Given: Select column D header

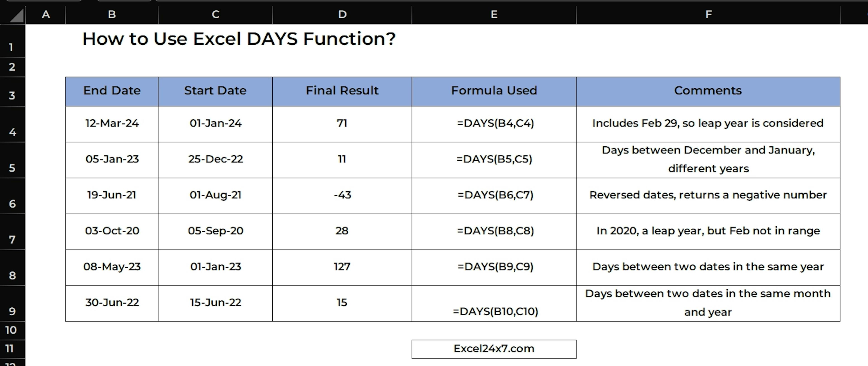Looking at the screenshot, I should click(342, 14).
